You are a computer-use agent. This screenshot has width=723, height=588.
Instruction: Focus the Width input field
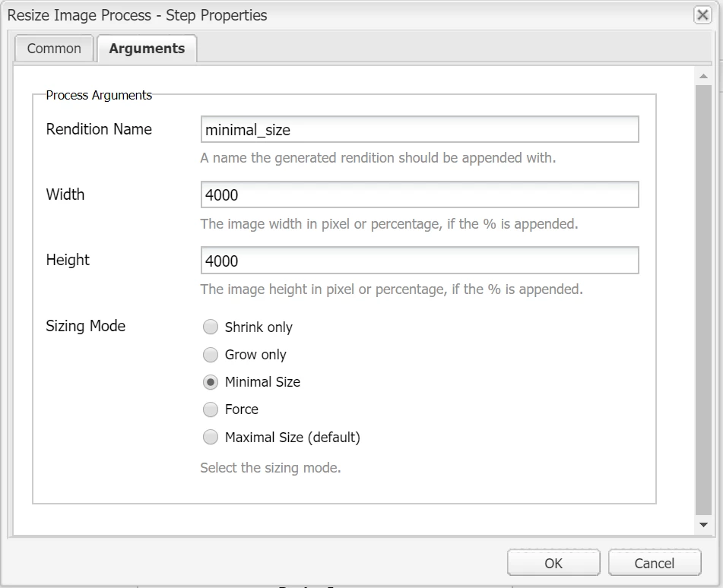tap(419, 195)
